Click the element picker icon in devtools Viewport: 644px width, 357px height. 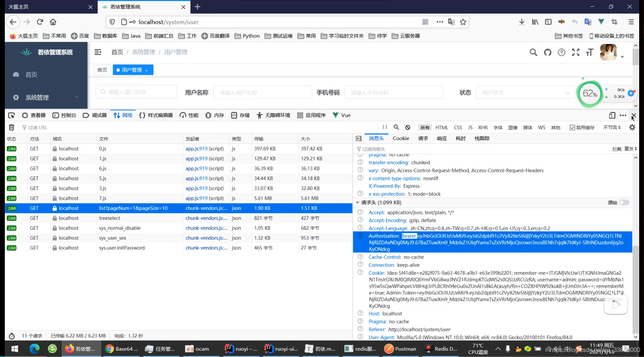11,115
